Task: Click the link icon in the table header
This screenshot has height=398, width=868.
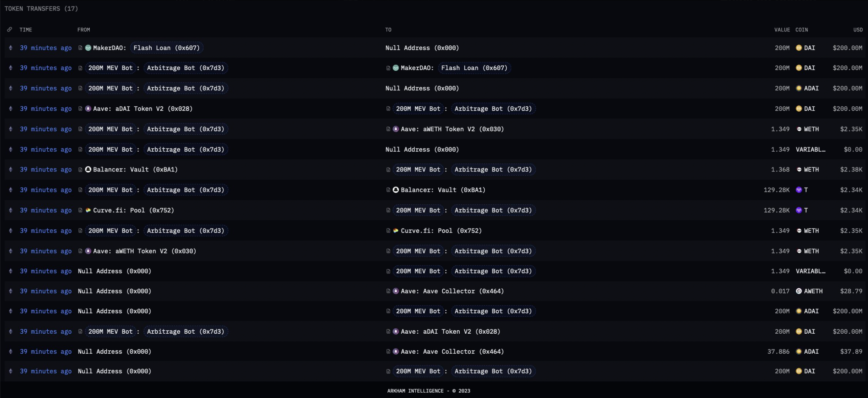Action: [x=9, y=29]
